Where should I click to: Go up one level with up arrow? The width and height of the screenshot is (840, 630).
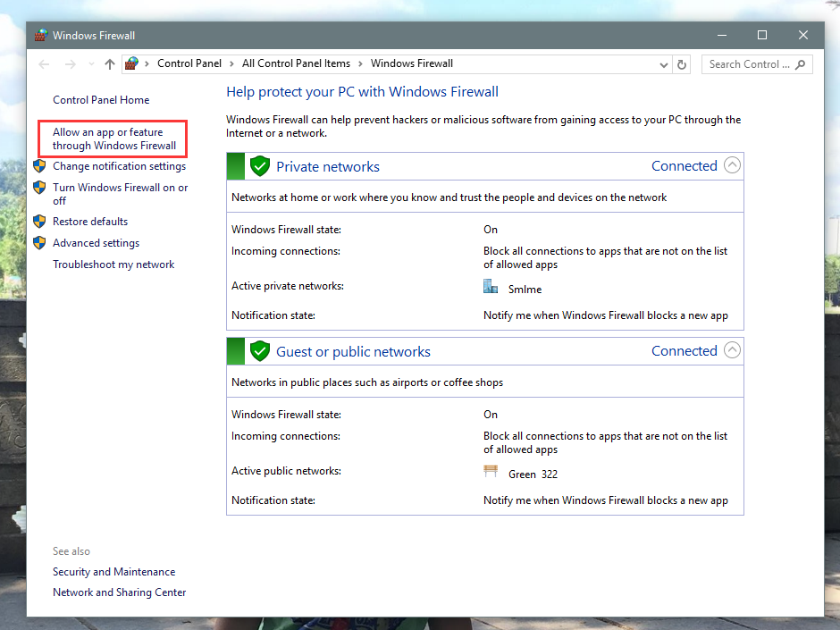pos(110,64)
